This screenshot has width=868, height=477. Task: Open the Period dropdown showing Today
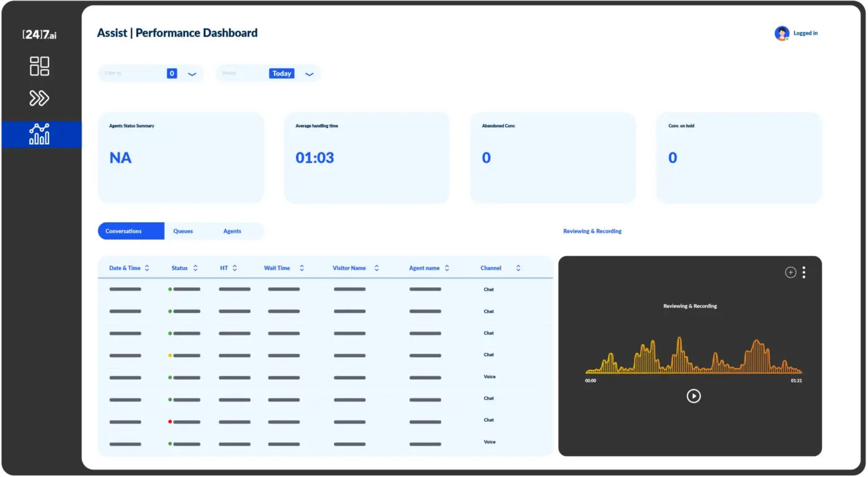[x=309, y=73]
